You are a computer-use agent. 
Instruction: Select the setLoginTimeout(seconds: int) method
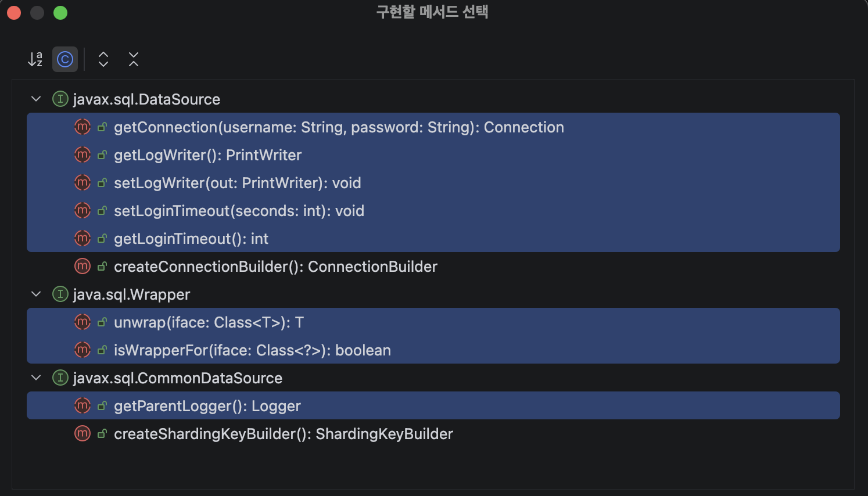(x=433, y=211)
